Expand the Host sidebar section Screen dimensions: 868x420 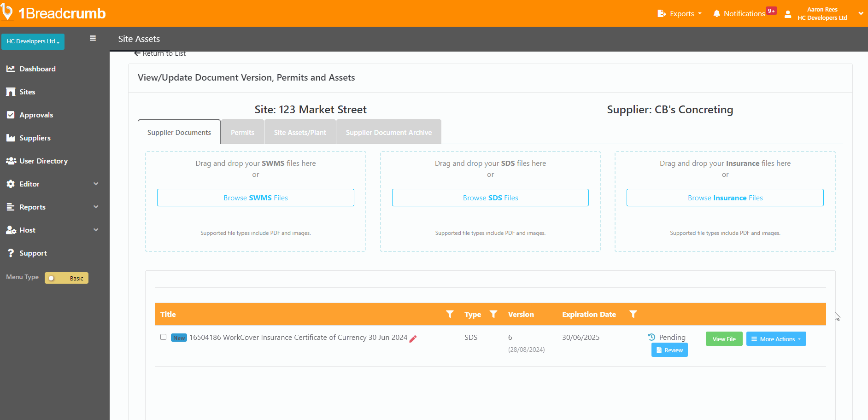coord(27,230)
